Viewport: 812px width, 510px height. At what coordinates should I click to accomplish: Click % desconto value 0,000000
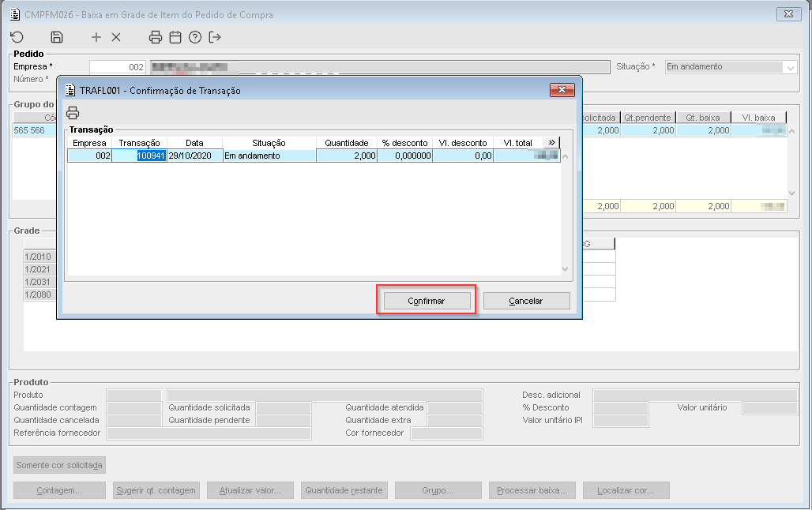(x=405, y=156)
